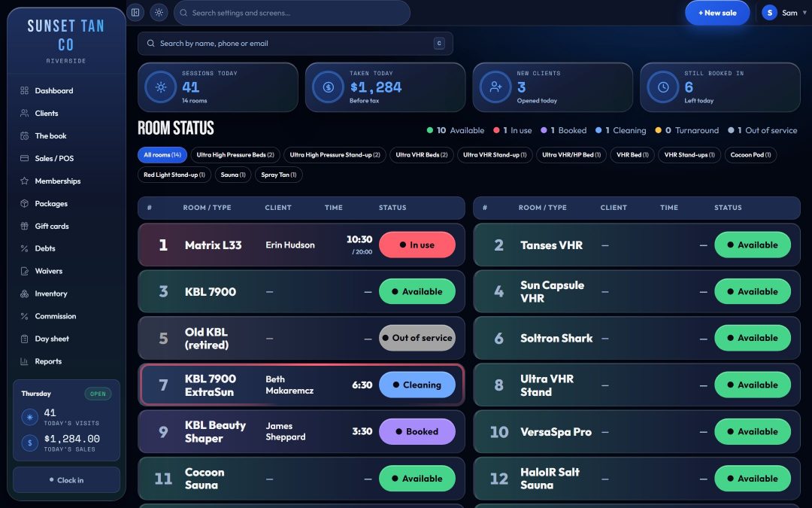Screen dimensions: 812x508
Task: Open Debts percent icon
Action: [24, 248]
